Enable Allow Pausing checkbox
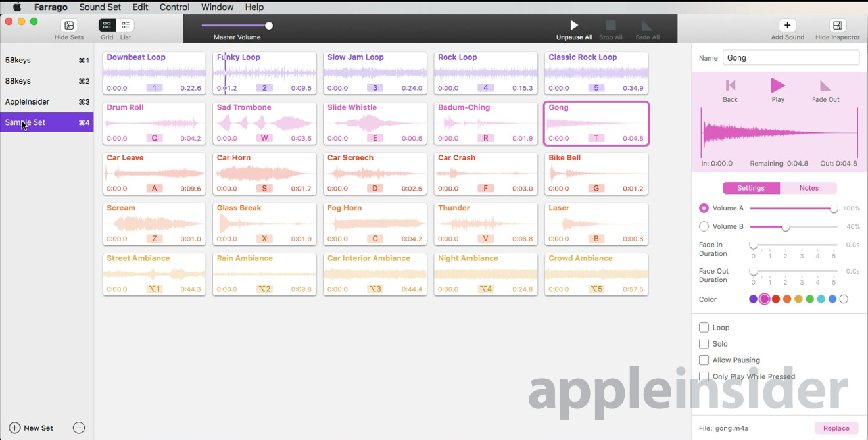 [704, 360]
